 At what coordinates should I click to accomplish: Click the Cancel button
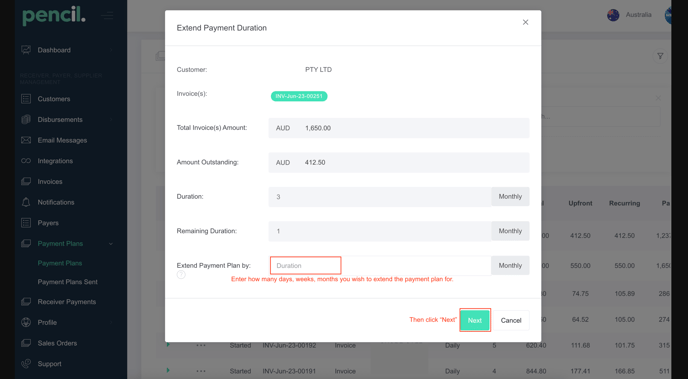[x=511, y=320]
